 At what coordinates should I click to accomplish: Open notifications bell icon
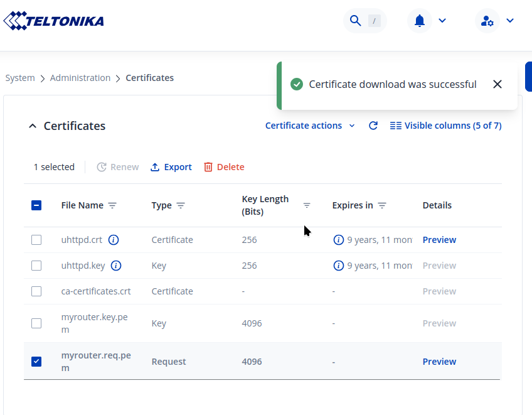tap(420, 21)
